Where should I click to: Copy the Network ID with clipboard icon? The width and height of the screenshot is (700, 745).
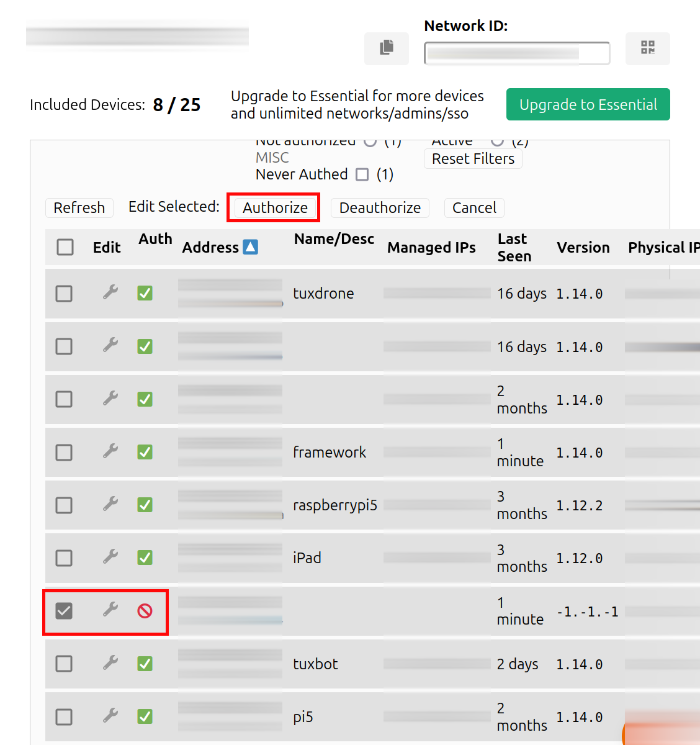(x=387, y=48)
